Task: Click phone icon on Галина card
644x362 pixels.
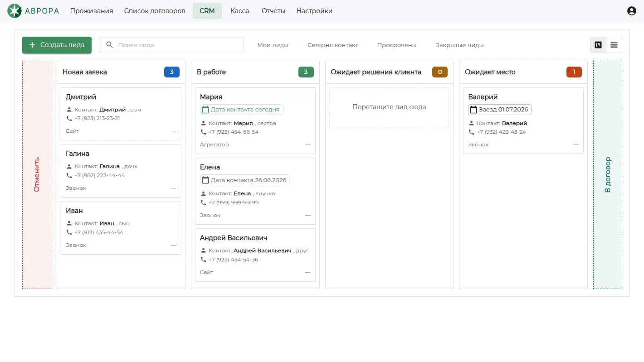Action: tap(69, 175)
